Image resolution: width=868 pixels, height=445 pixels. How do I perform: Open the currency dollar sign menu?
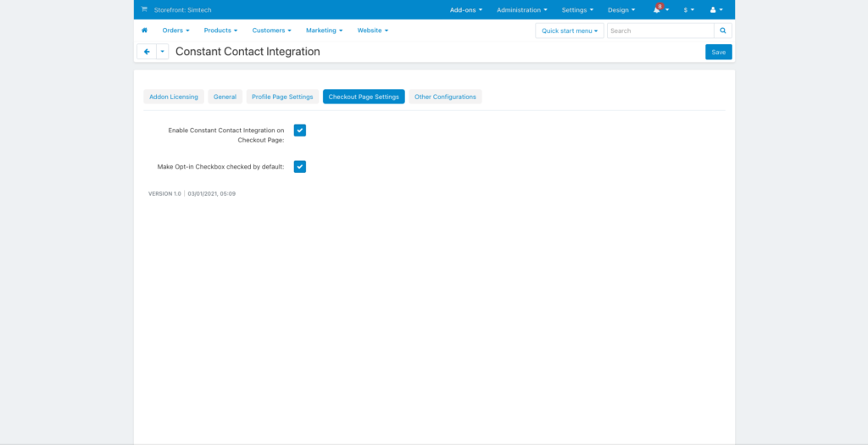click(x=688, y=10)
